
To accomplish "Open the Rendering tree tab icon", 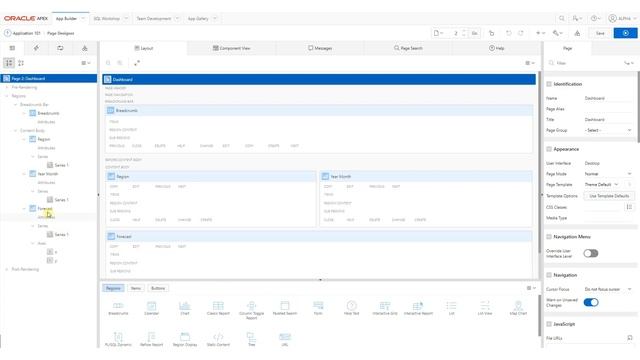I will click(12, 48).
